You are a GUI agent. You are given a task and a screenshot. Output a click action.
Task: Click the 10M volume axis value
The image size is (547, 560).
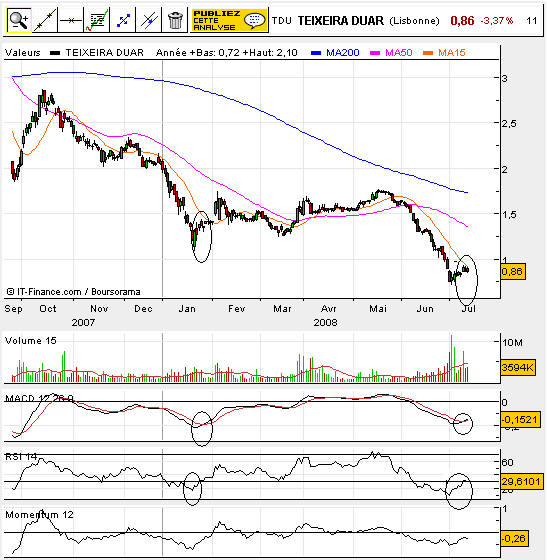tap(512, 343)
